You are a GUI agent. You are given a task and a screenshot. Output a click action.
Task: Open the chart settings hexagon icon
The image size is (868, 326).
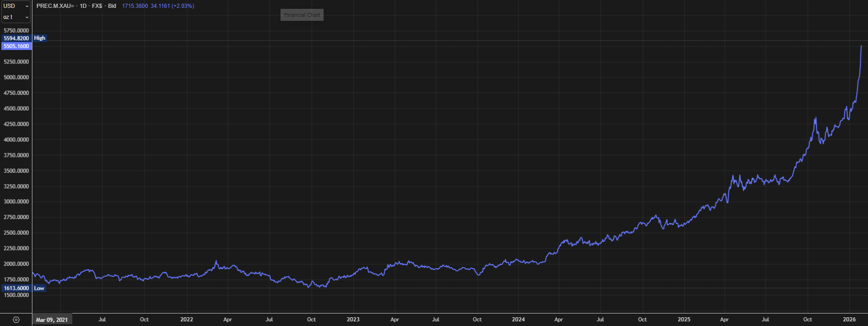pyautogui.click(x=16, y=320)
